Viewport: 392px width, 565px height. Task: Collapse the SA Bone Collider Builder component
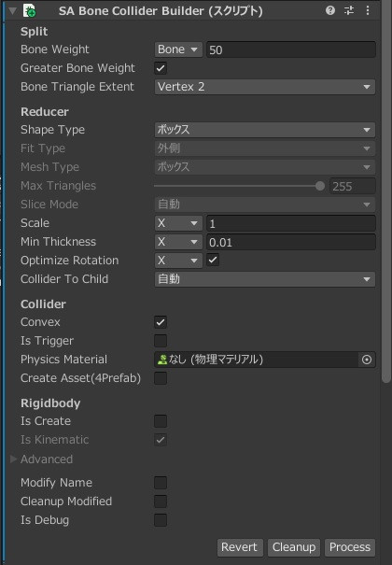(x=12, y=11)
